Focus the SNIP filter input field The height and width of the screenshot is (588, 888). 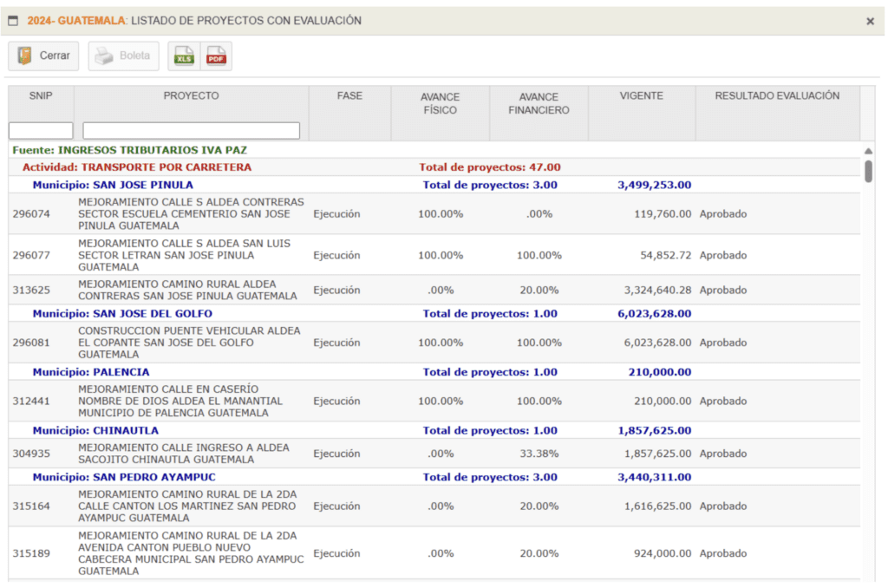(41, 131)
